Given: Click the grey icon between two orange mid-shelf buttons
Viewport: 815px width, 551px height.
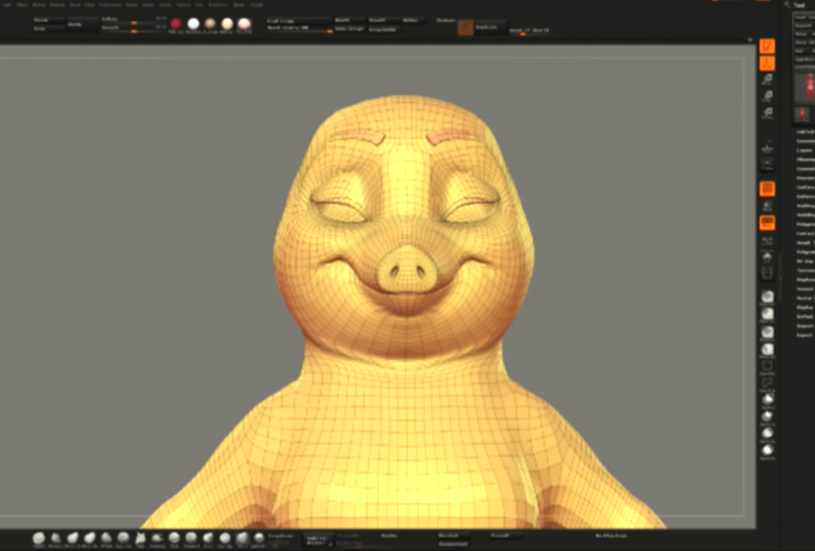Looking at the screenshot, I should coord(767,206).
